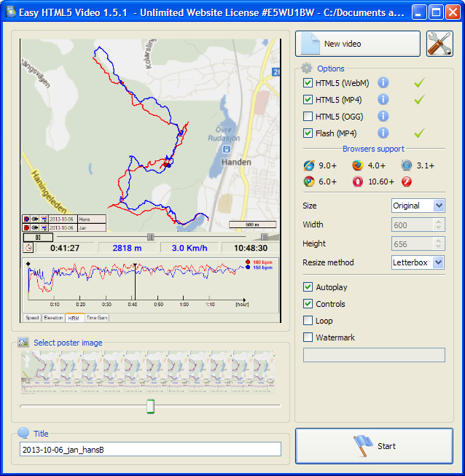Click the Options gear icon
465x476 pixels.
[307, 68]
